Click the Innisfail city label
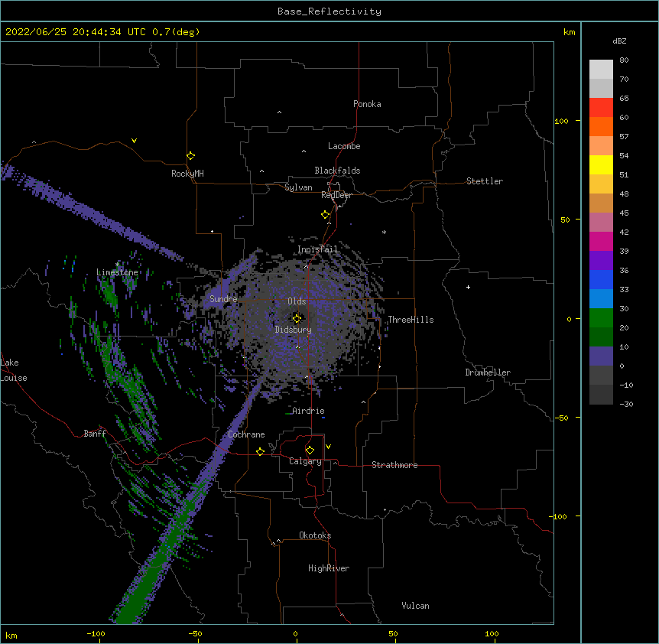 pos(317,249)
